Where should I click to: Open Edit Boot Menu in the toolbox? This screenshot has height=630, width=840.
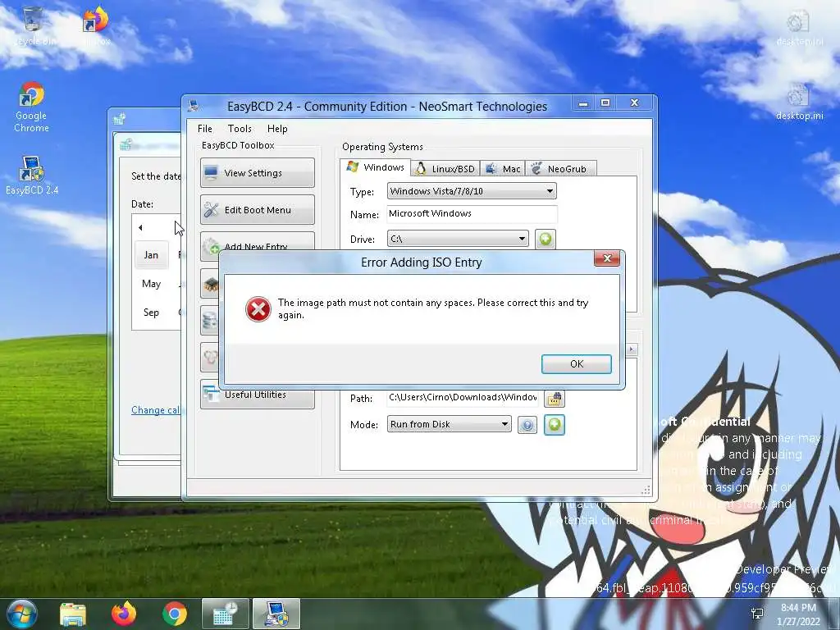tap(257, 209)
